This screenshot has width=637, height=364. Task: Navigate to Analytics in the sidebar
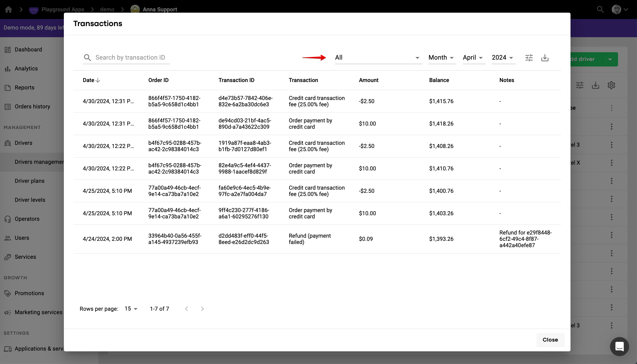(x=26, y=69)
